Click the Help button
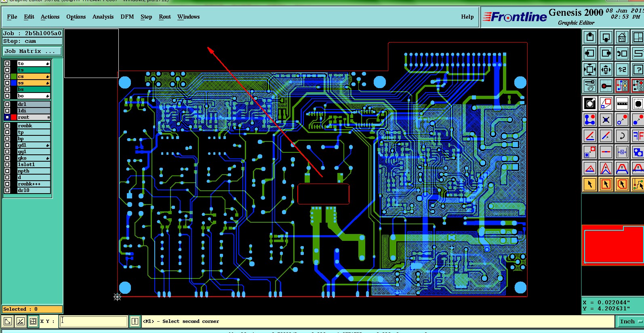 (x=467, y=17)
